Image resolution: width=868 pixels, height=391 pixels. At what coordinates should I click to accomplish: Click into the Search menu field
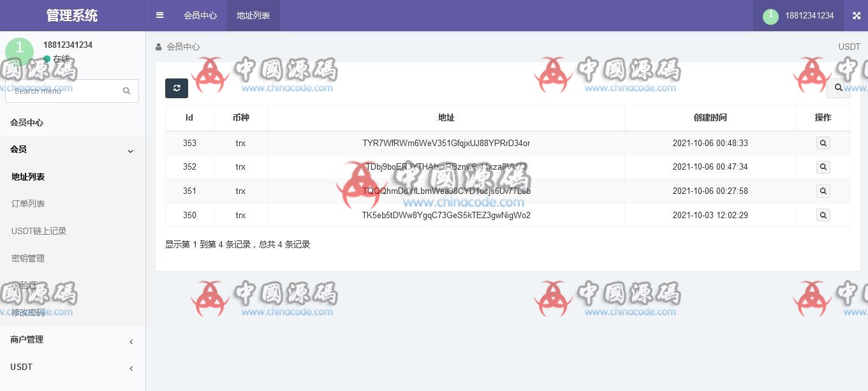(x=64, y=91)
